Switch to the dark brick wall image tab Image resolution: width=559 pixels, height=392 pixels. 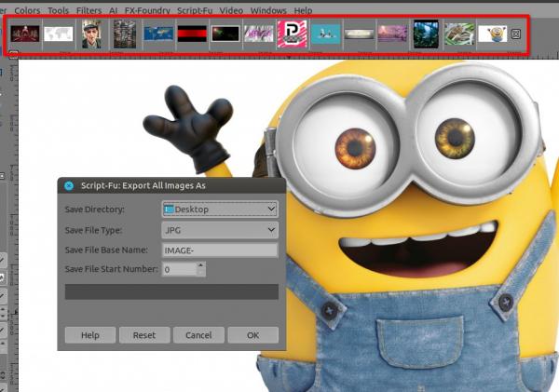(125, 34)
